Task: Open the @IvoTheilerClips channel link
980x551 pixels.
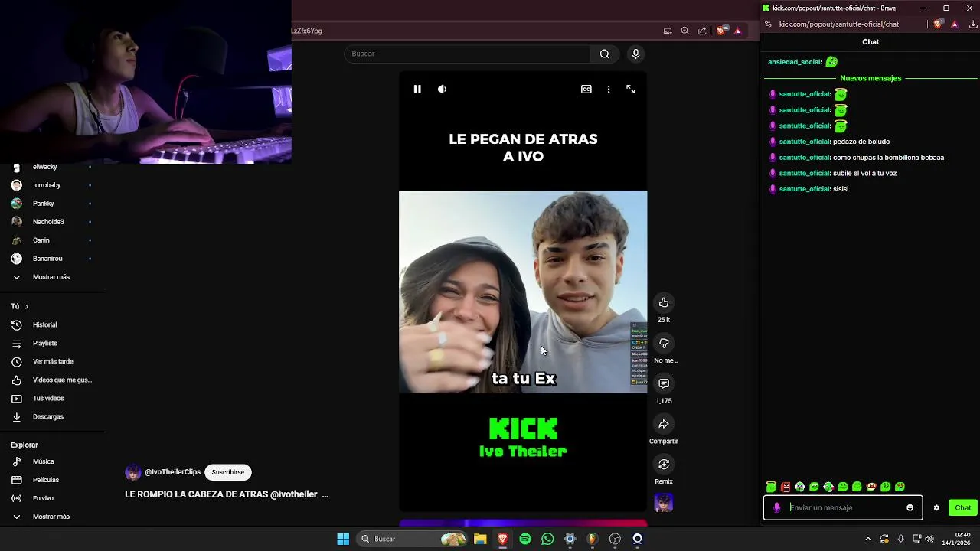Action: tap(172, 472)
